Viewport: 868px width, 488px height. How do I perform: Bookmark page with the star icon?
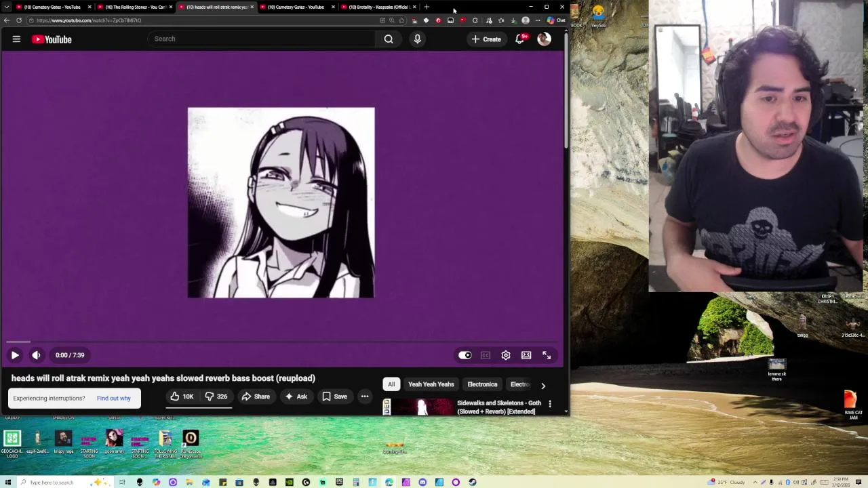[401, 20]
